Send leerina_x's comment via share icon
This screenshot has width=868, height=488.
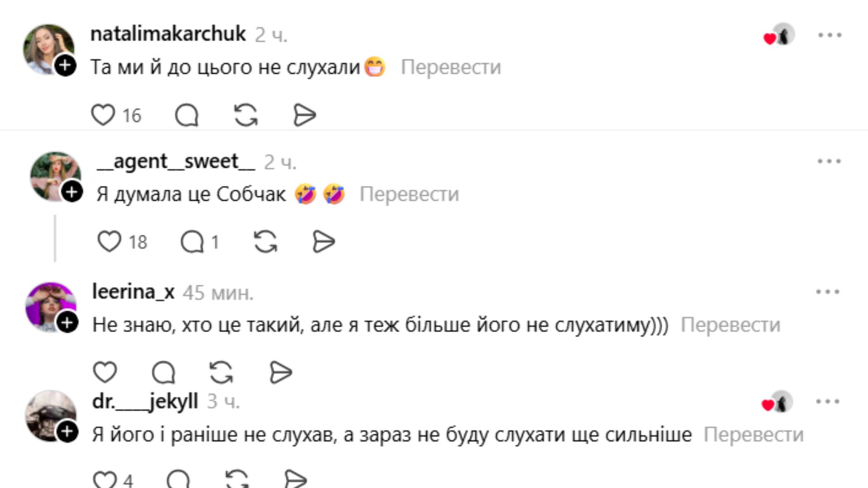click(281, 372)
